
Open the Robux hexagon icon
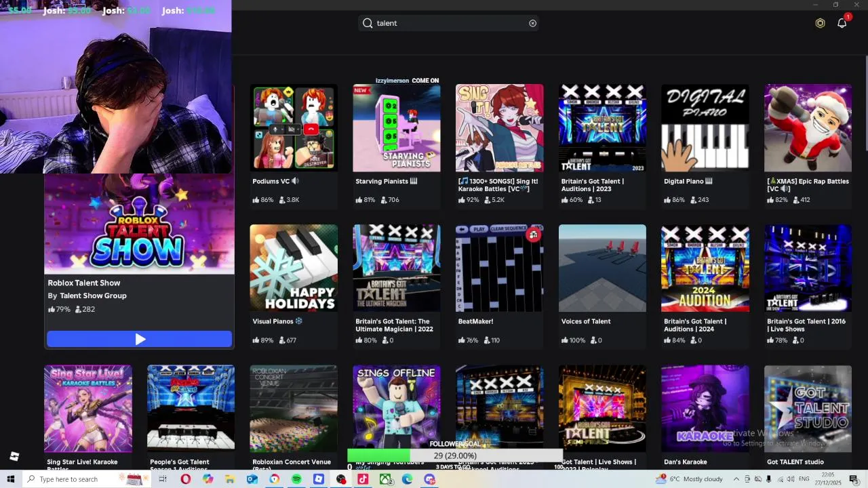pos(820,23)
